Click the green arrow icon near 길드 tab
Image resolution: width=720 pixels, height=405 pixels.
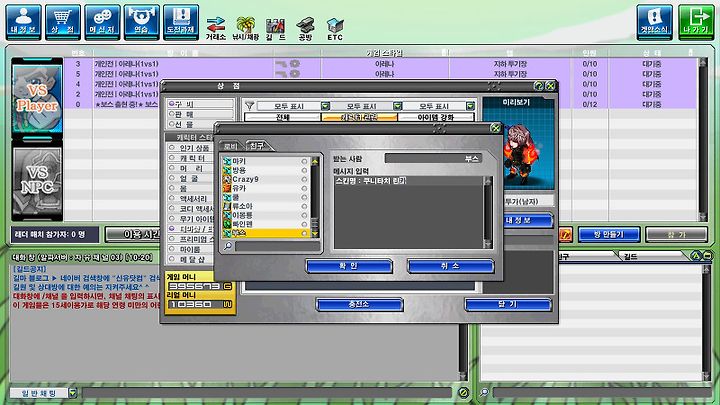(696, 255)
